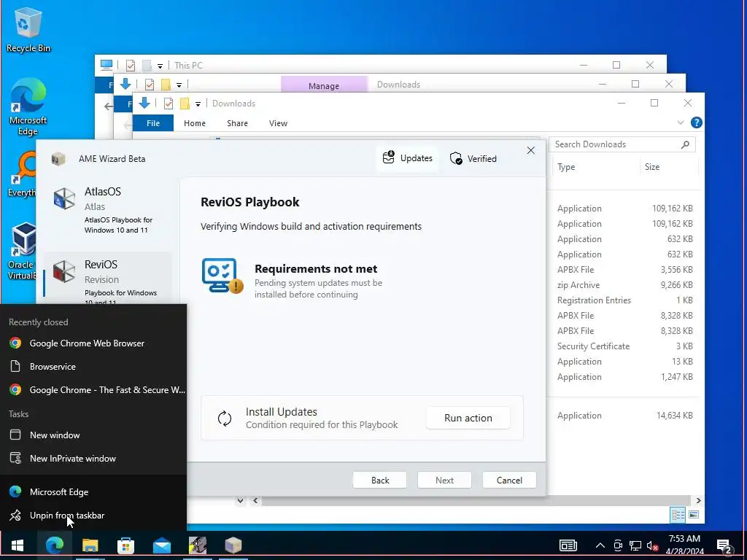
Task: Open the Home ribbon tab
Action: tap(195, 122)
